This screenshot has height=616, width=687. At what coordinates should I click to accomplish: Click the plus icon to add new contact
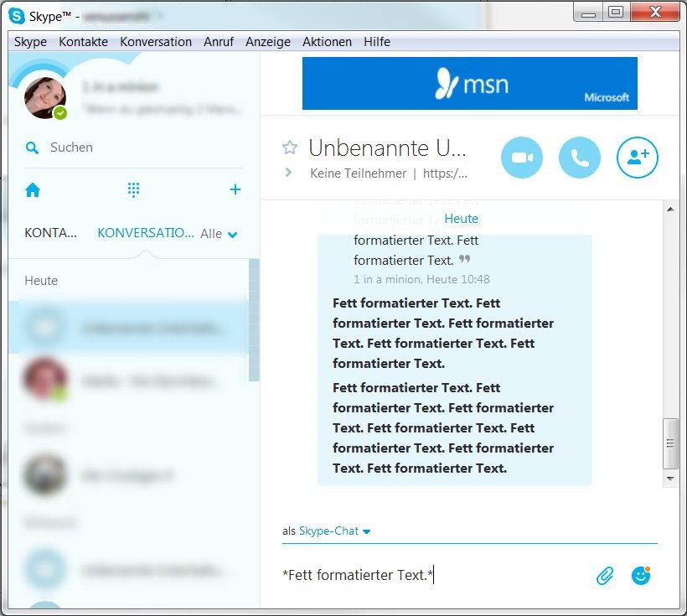(x=235, y=189)
